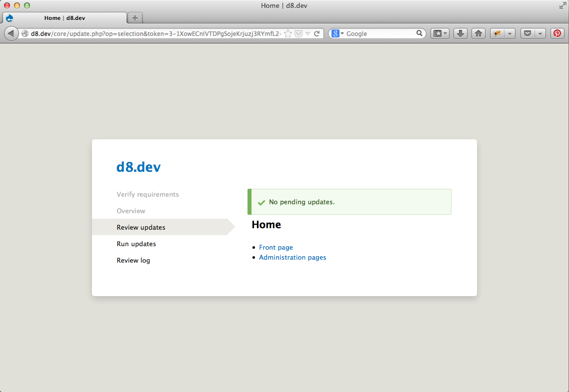This screenshot has height=392, width=569.
Task: Open the d8.dev site title link
Action: click(138, 167)
